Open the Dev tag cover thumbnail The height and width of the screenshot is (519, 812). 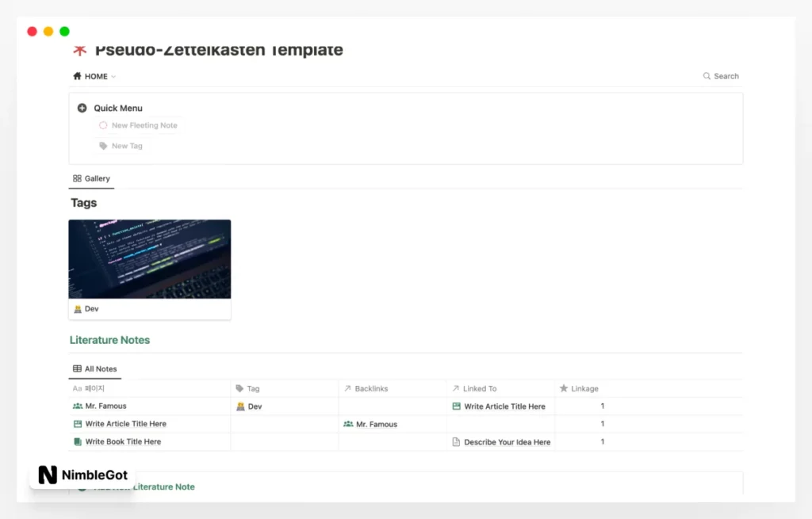tap(150, 258)
